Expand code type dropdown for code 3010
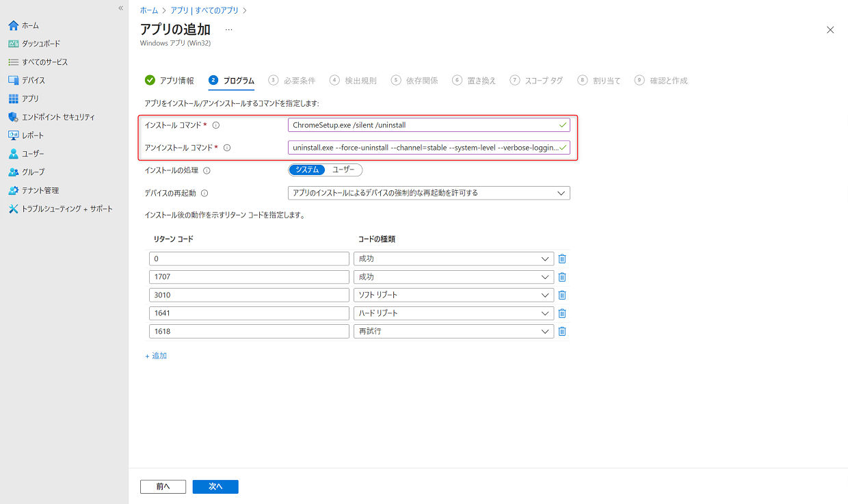848x504 pixels. pyautogui.click(x=453, y=295)
